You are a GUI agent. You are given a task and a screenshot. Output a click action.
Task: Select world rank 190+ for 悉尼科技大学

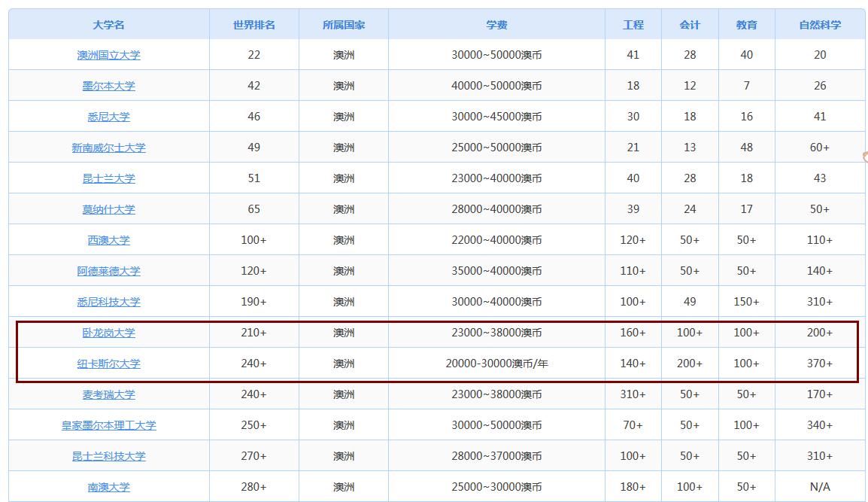tap(254, 301)
